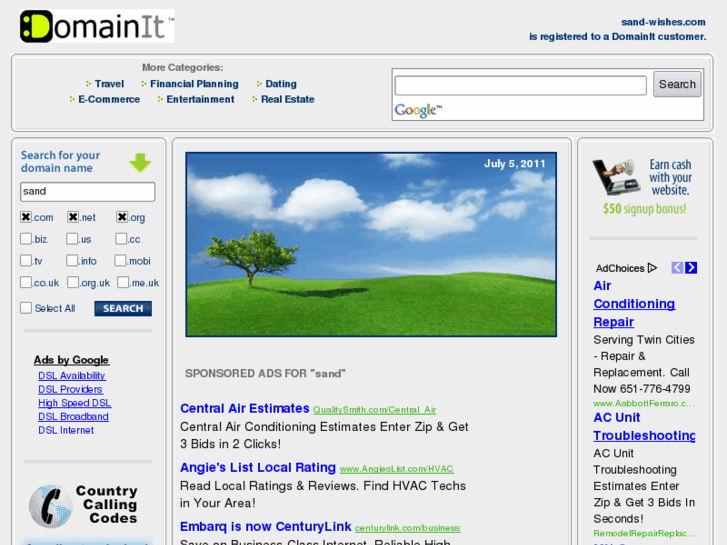The image size is (727, 545).
Task: Click the Country Calling Codes phone icon
Action: [x=49, y=505]
